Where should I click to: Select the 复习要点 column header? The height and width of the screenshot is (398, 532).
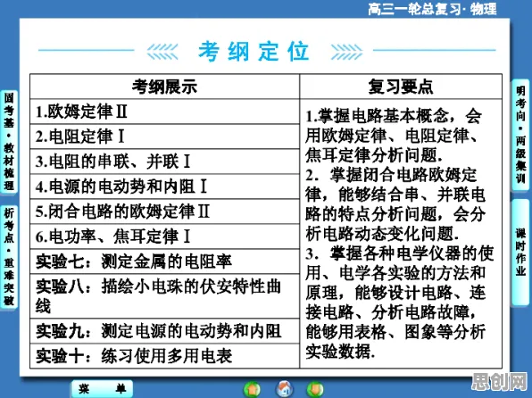pyautogui.click(x=401, y=87)
